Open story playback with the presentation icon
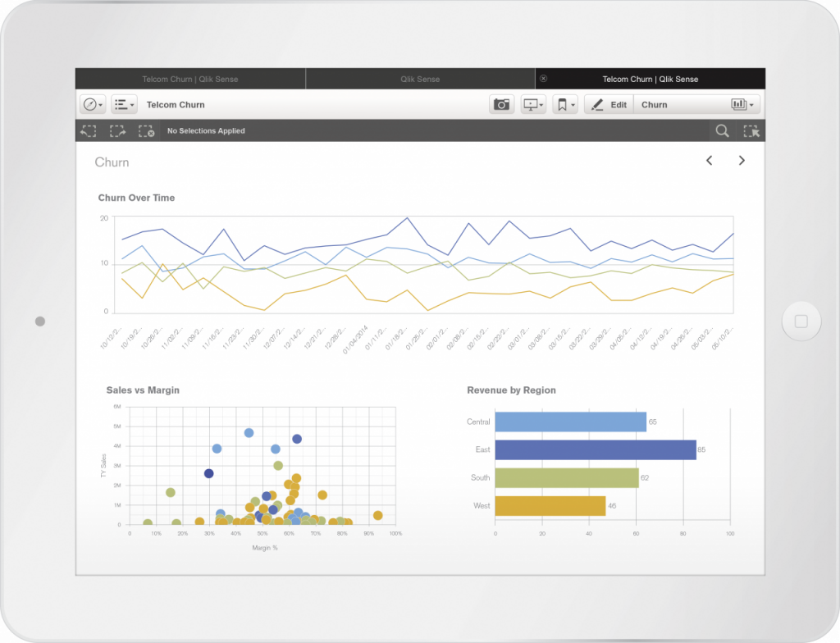 tap(529, 104)
